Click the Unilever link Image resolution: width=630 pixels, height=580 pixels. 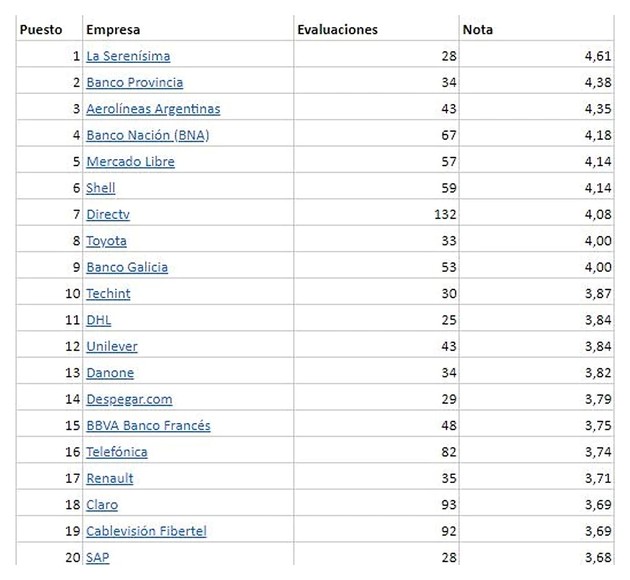pos(112,346)
